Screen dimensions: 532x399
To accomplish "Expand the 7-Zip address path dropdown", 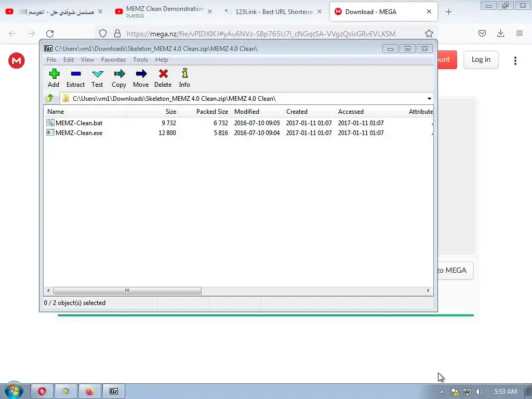I will (429, 99).
